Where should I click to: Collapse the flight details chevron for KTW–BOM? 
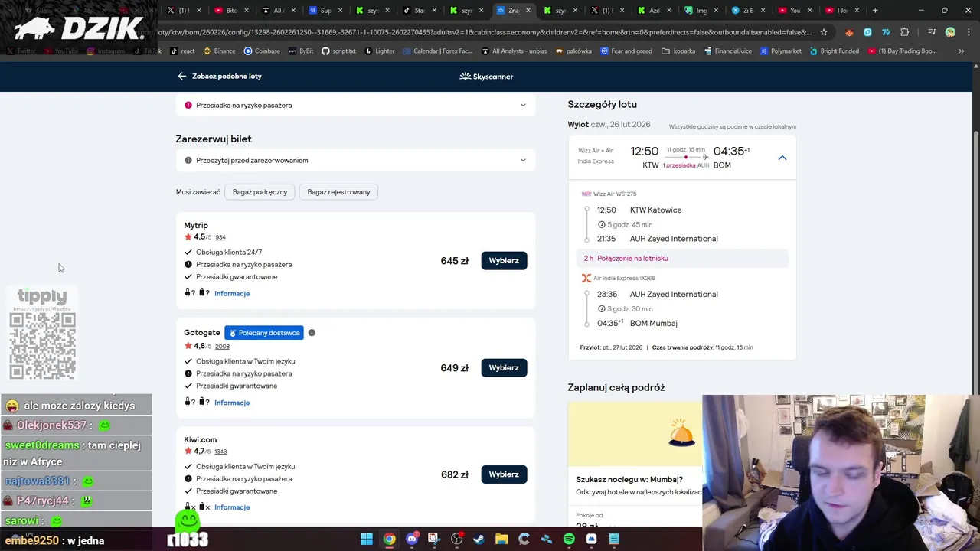[x=782, y=158]
